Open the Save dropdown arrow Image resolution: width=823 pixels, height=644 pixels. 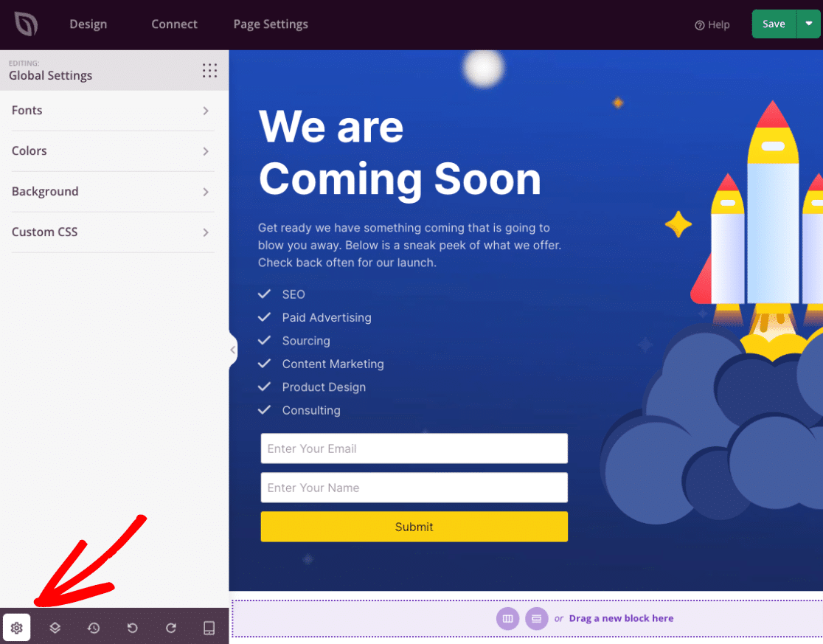click(810, 24)
